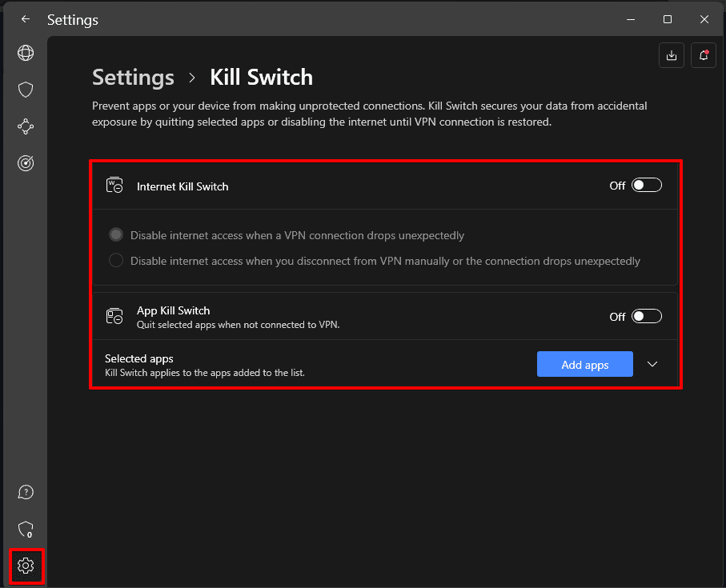Viewport: 726px width, 588px height.
Task: Click the App Kill Switch row label
Action: 173,310
